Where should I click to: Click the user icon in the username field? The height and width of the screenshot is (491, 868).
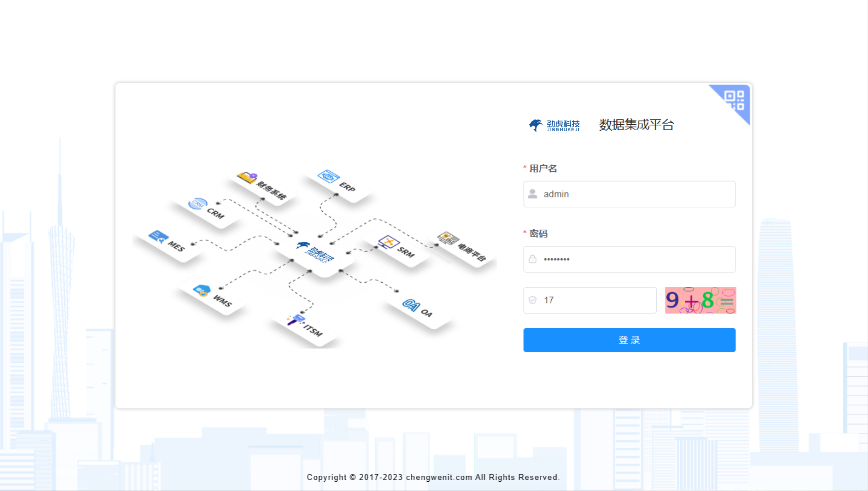point(533,194)
